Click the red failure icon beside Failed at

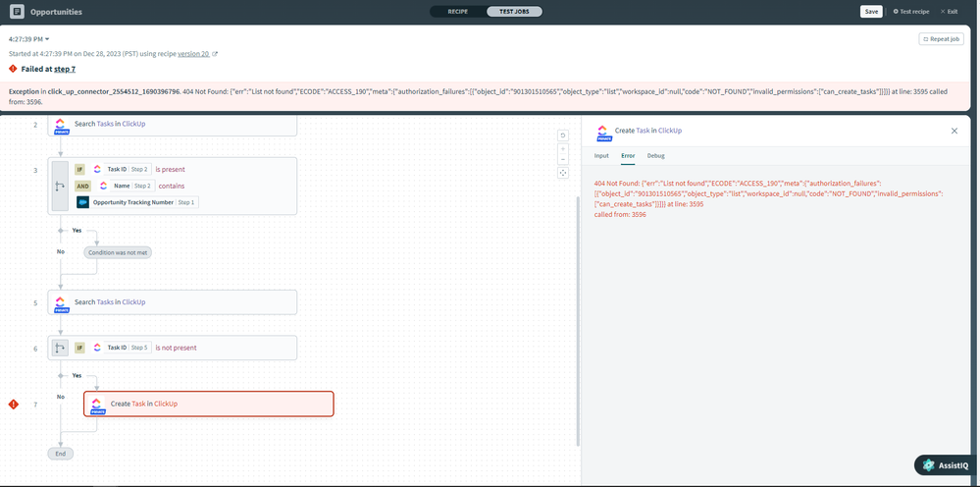pyautogui.click(x=13, y=69)
